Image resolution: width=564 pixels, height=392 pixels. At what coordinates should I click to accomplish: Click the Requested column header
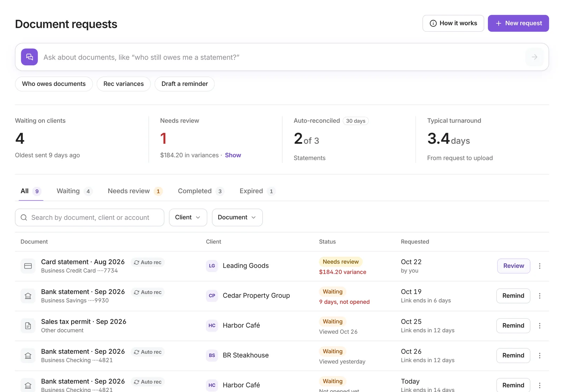415,242
